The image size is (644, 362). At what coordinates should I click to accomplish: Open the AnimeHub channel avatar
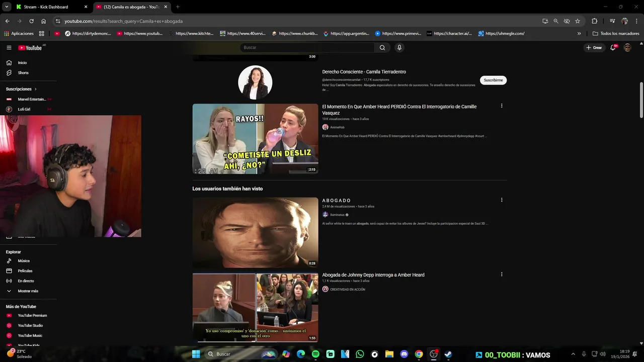[326, 127]
